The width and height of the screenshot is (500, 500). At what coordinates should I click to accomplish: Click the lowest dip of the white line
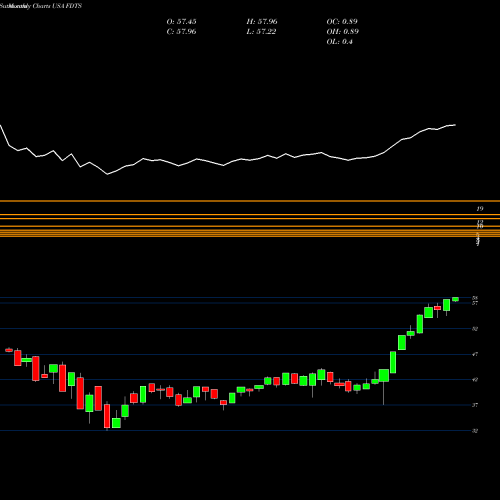point(107,174)
